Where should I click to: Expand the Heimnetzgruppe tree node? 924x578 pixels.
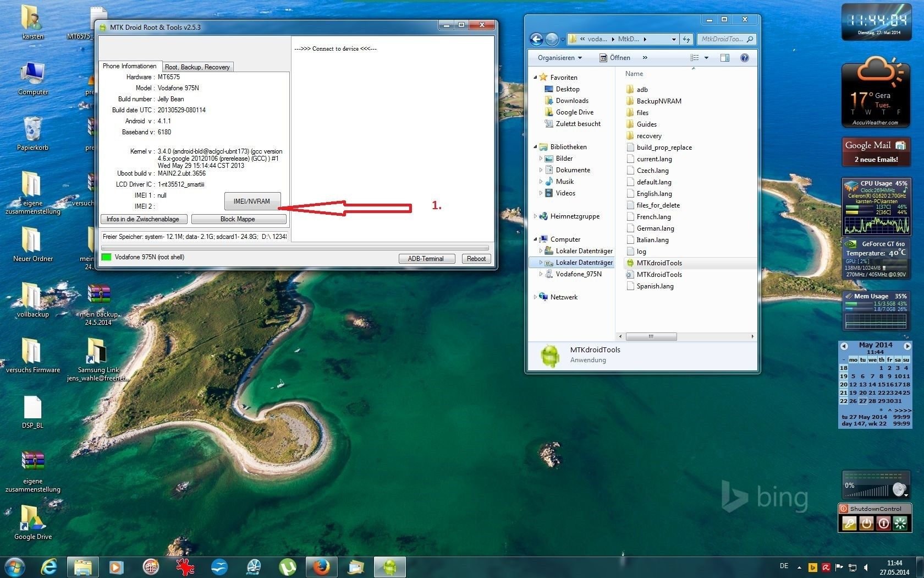[x=535, y=216]
